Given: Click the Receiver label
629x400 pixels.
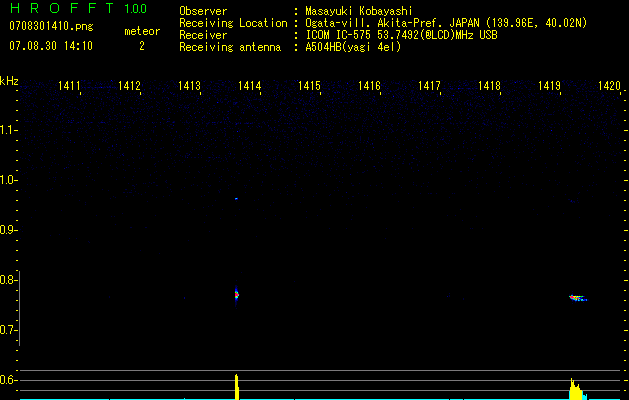Looking at the screenshot, I should pyautogui.click(x=203, y=35).
